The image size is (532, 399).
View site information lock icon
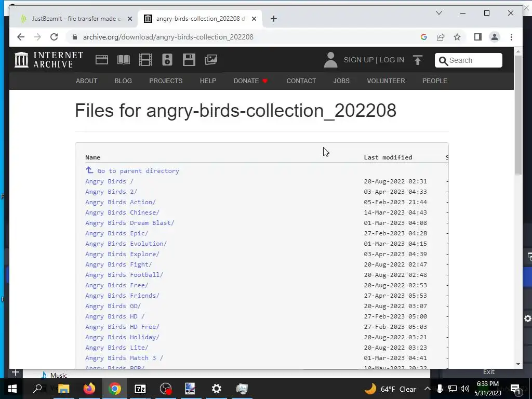(75, 37)
